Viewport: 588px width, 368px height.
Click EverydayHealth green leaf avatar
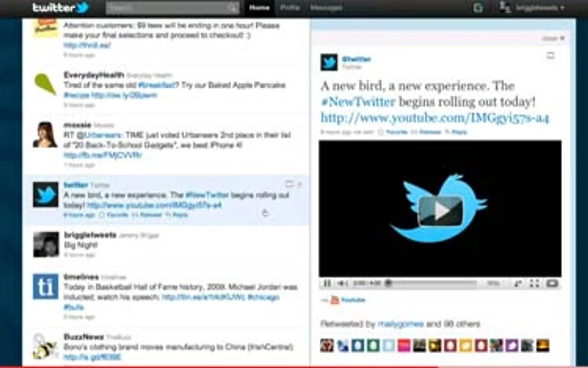(45, 84)
